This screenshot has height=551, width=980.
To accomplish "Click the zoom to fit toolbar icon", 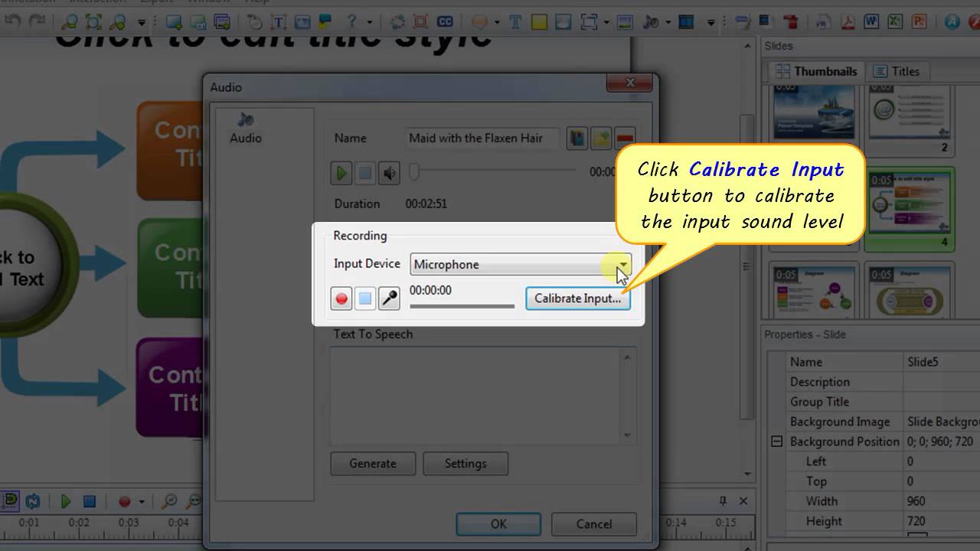I will pyautogui.click(x=93, y=22).
